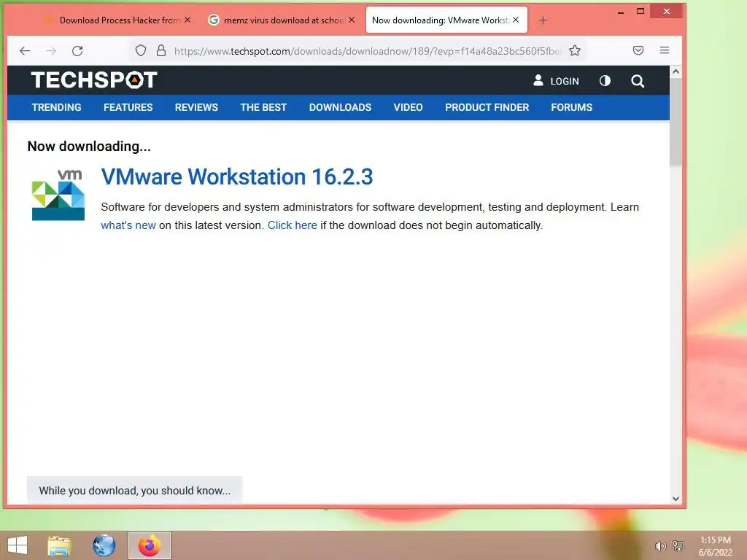
Task: Select the Now downloading VMware Workstation tab
Action: coord(441,20)
